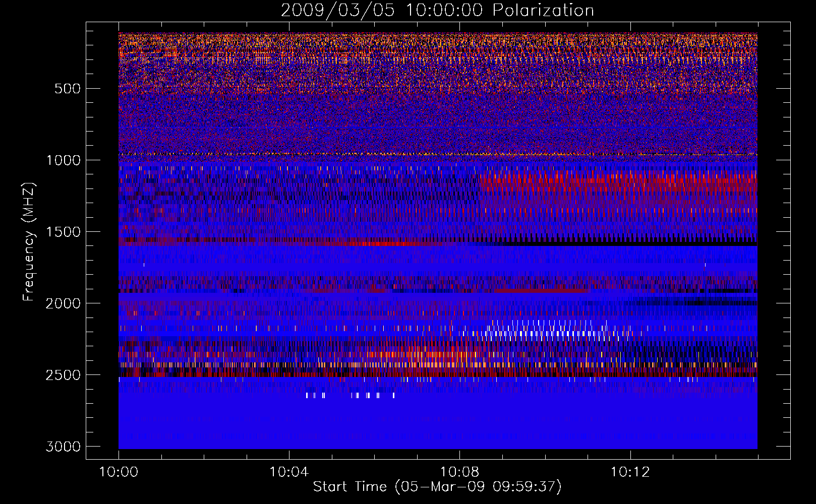
Task: Click the 10:04 time tick label
Action: [x=289, y=472]
